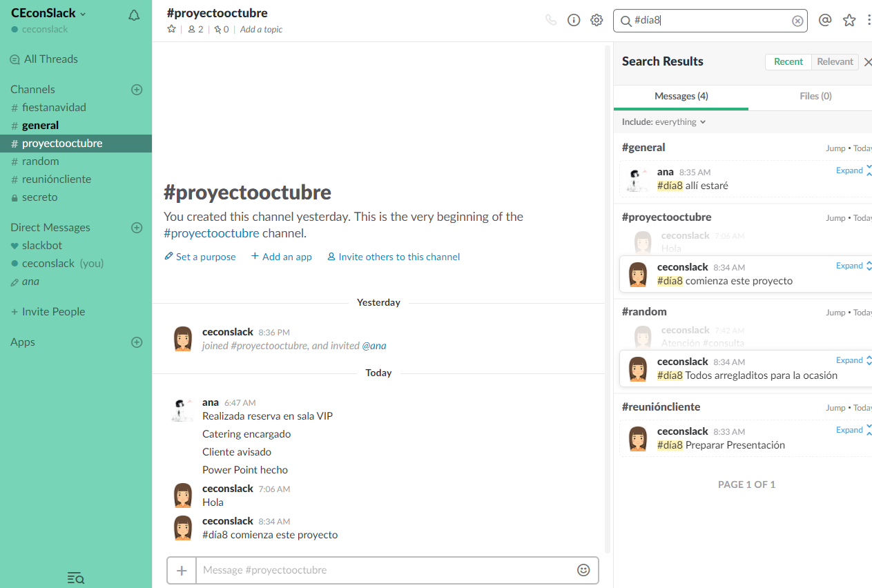Click 'Realizada reserva en sala VIP' message
872x588 pixels.
point(268,416)
